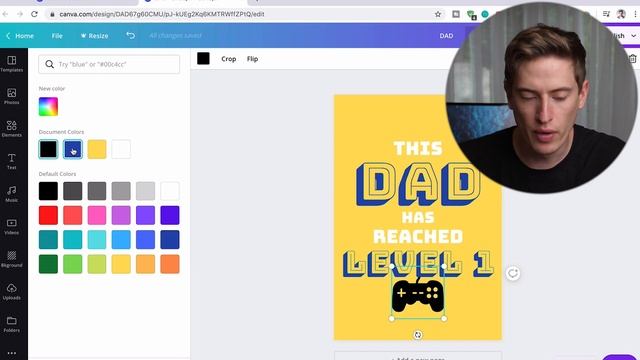The height and width of the screenshot is (360, 640).
Task: Select the default pink swatch
Action: click(97, 215)
